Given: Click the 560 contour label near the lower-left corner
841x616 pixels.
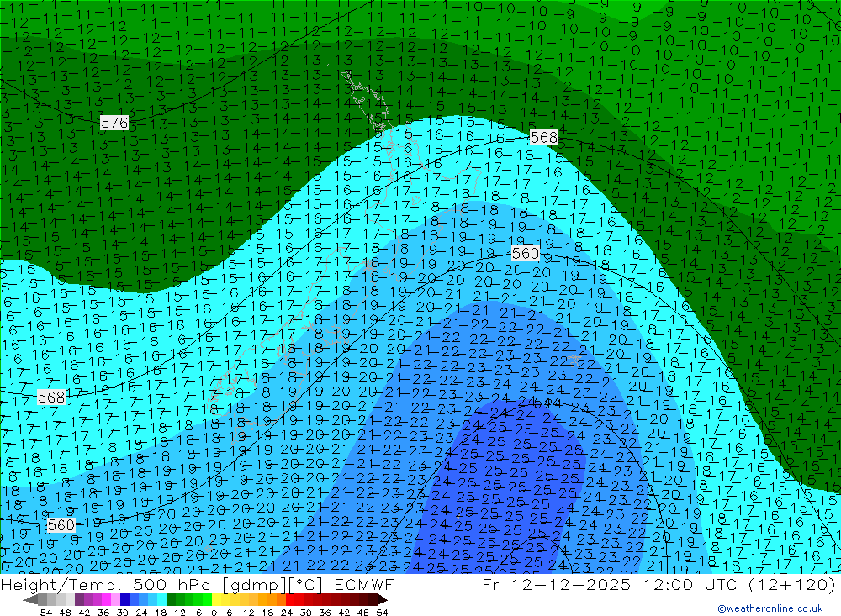Looking at the screenshot, I should [61, 525].
